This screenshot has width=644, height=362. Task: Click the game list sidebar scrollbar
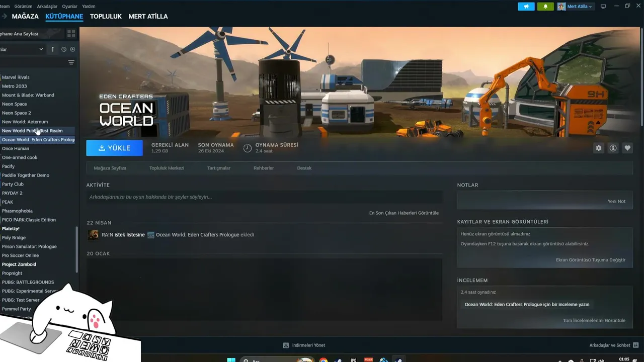[x=77, y=249]
